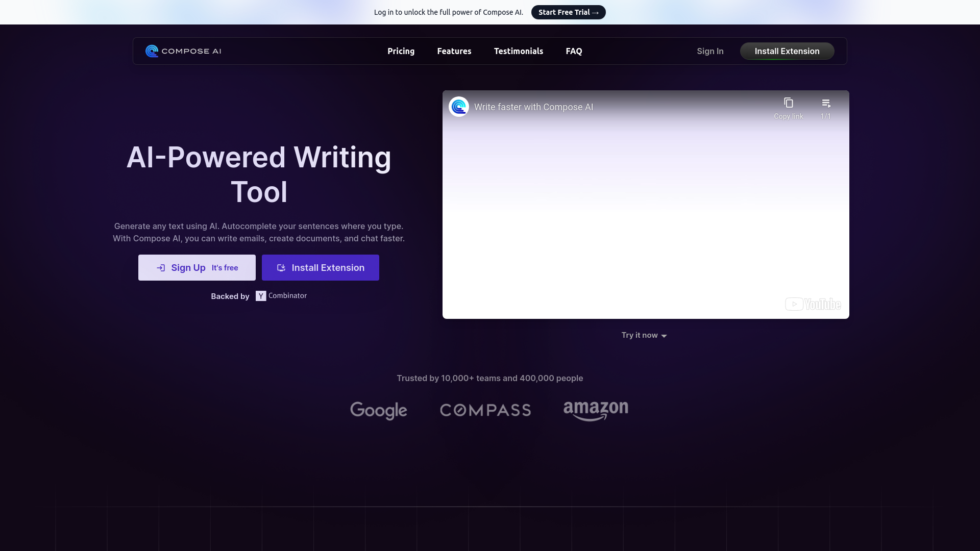Click the Compass logo
The width and height of the screenshot is (980, 551).
[485, 410]
